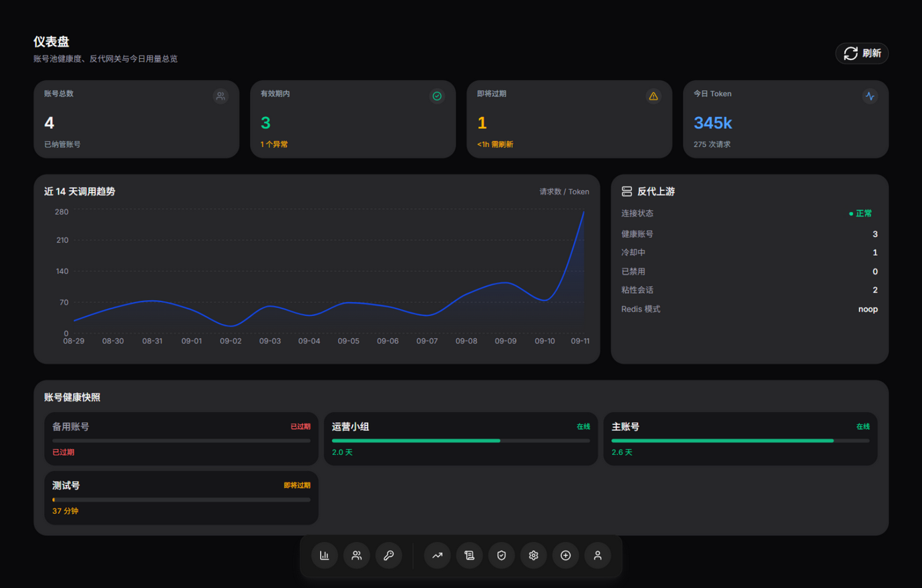Click the green check icon on 有效期内 card

click(437, 96)
